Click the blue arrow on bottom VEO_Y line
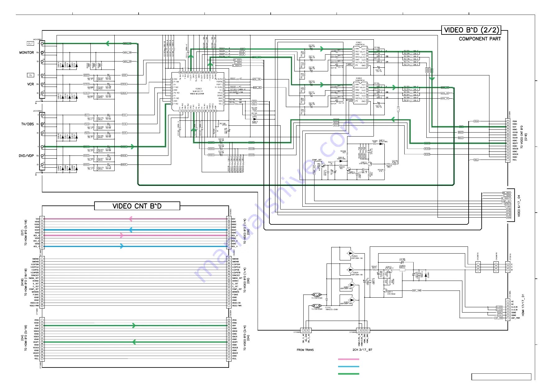 tap(122, 246)
